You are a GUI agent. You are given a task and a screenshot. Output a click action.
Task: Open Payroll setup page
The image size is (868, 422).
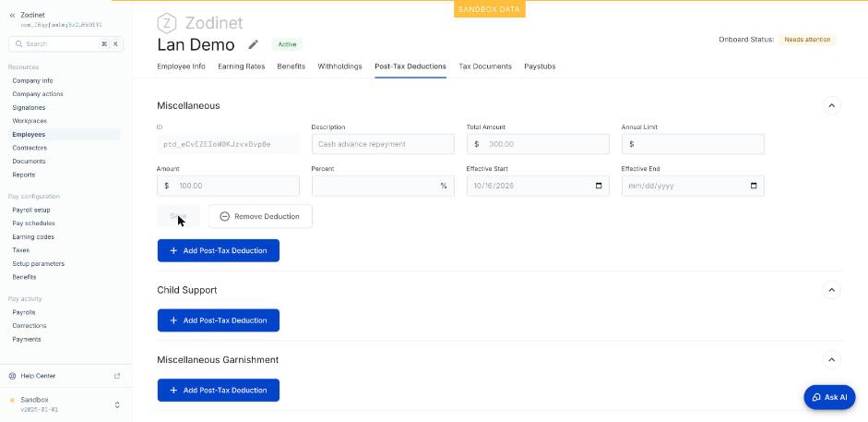coord(31,210)
